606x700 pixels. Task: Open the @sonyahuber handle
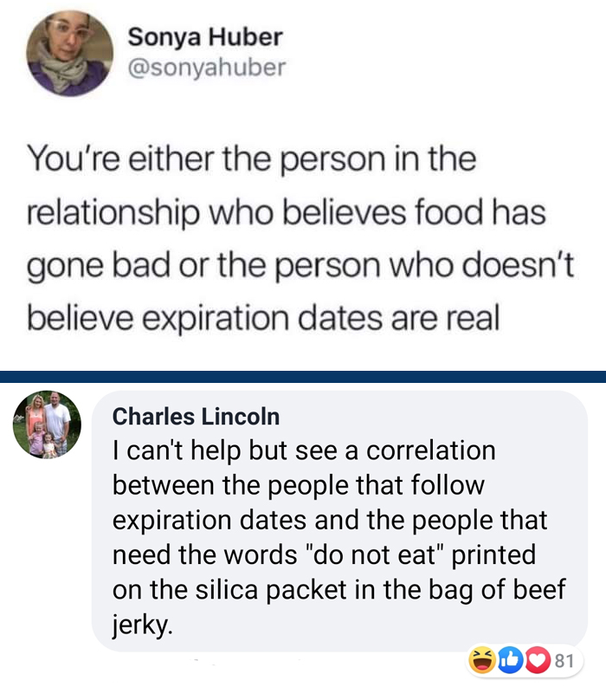coord(207,68)
